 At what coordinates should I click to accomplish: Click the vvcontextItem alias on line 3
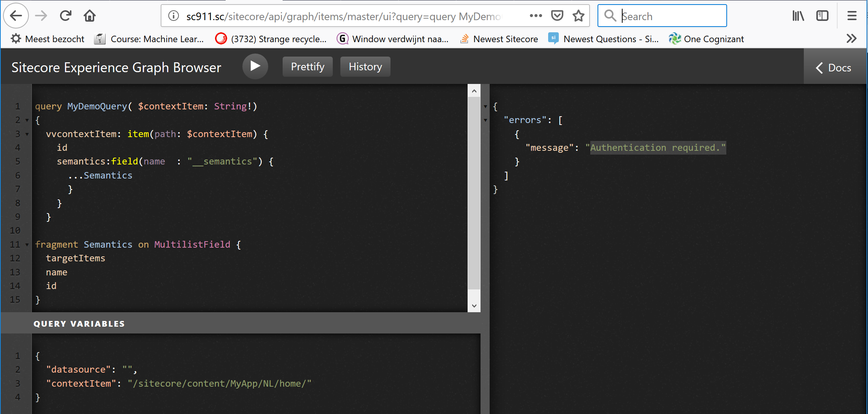(x=81, y=134)
